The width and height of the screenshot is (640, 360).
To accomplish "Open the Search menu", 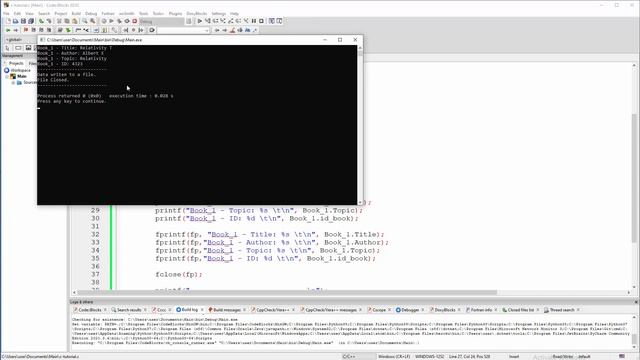I will 44,13.
